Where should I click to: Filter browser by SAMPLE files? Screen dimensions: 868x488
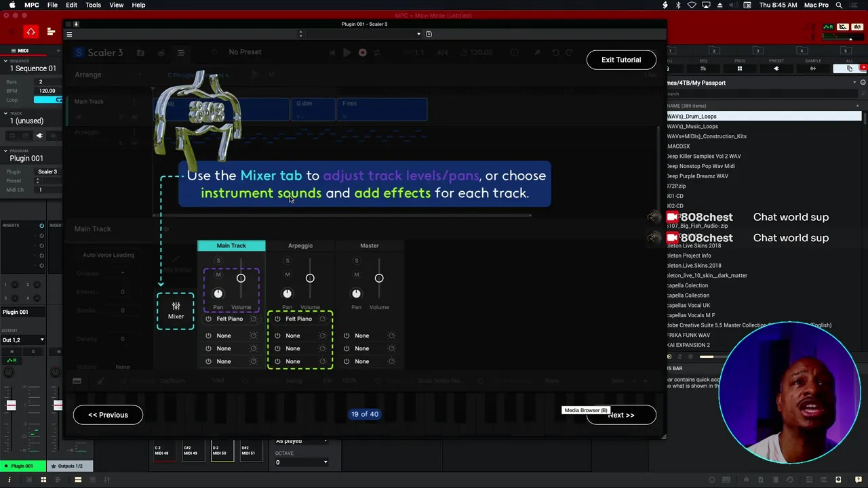pyautogui.click(x=813, y=68)
